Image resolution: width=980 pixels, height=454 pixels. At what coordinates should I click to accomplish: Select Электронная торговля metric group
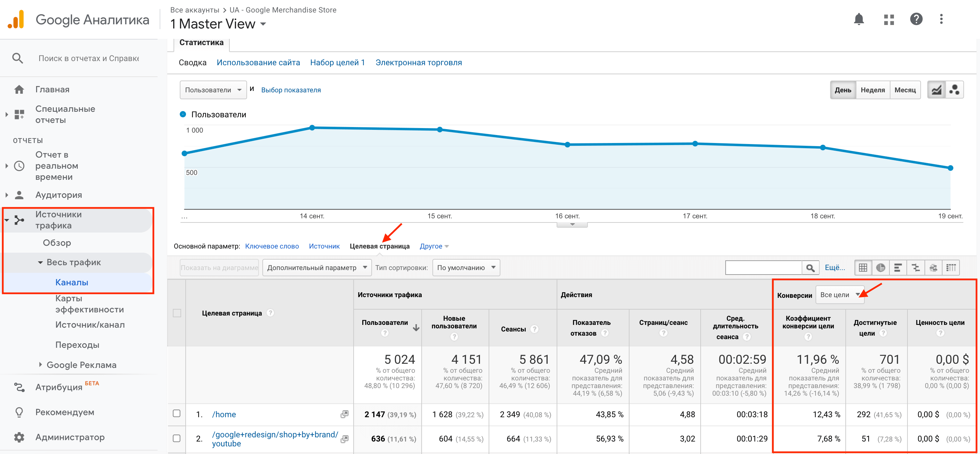point(419,63)
